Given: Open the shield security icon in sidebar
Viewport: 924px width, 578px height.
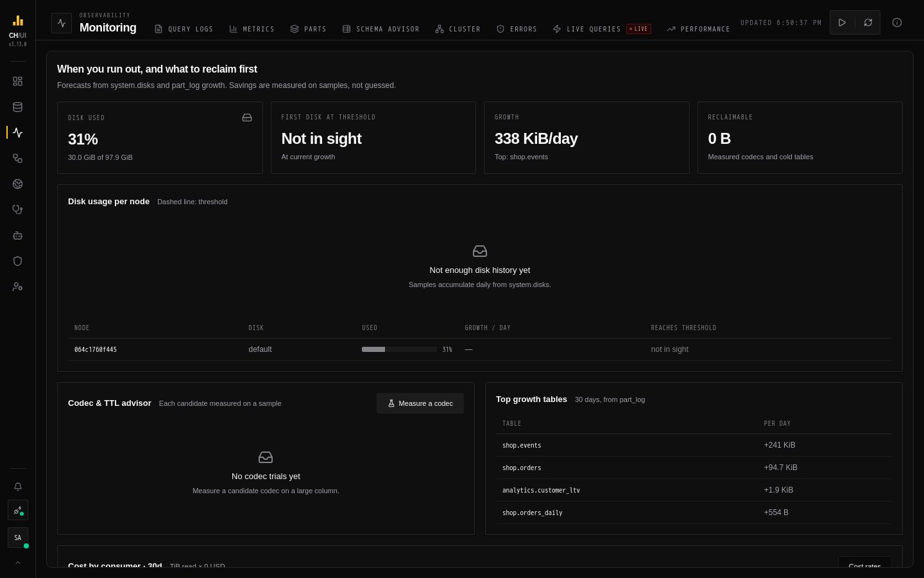Looking at the screenshot, I should [18, 261].
